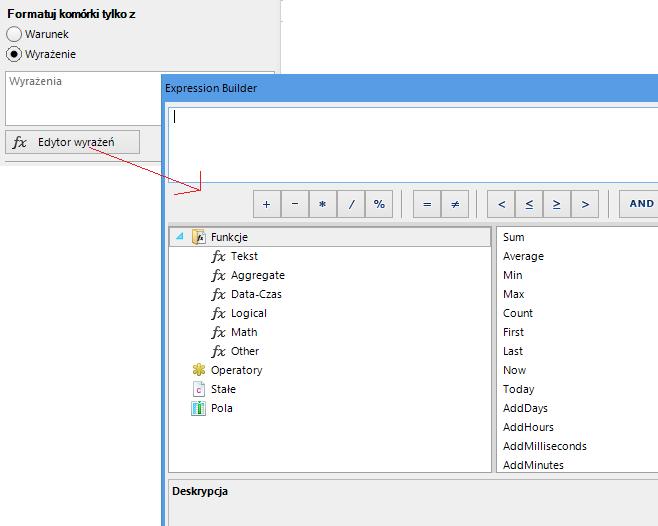The width and height of the screenshot is (658, 526).
Task: Select the Stałe label in the tree
Action: click(x=223, y=389)
